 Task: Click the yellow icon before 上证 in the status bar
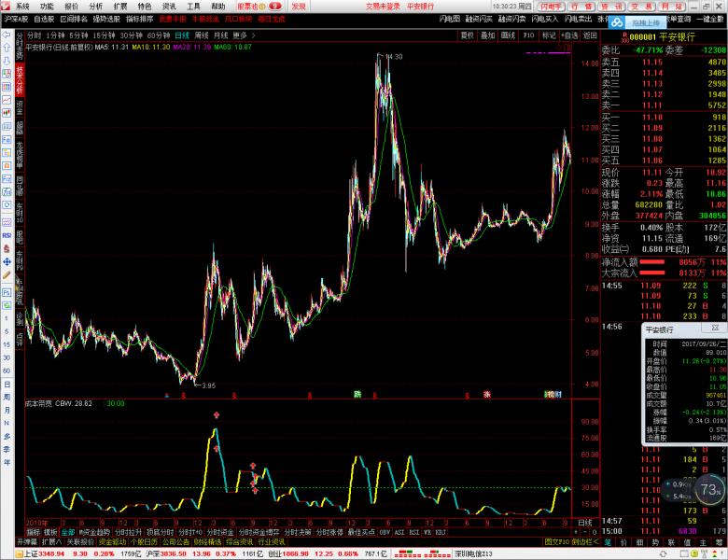click(x=19, y=554)
